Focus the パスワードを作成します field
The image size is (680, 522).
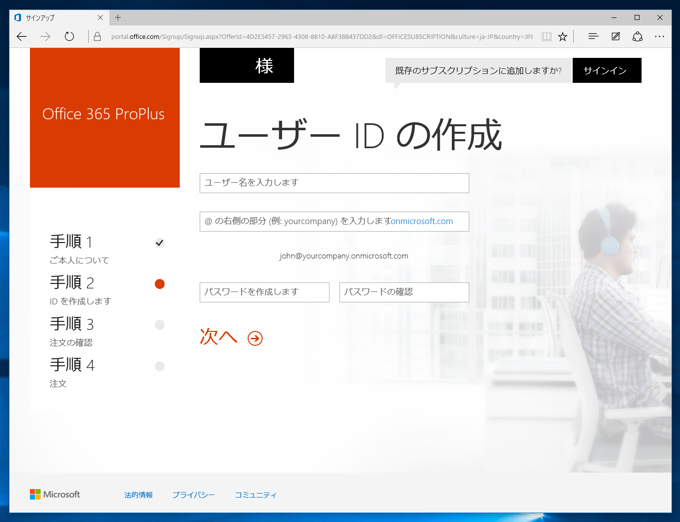(265, 292)
